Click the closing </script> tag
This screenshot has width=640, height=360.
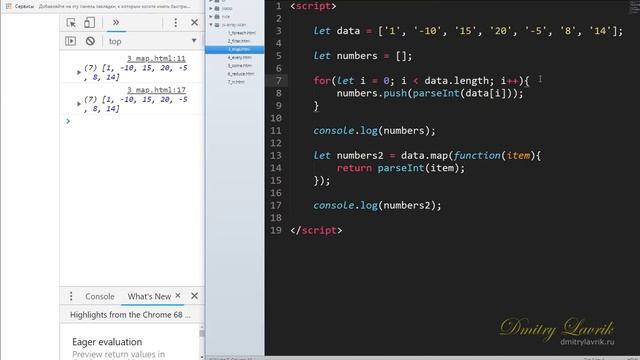pyautogui.click(x=316, y=230)
